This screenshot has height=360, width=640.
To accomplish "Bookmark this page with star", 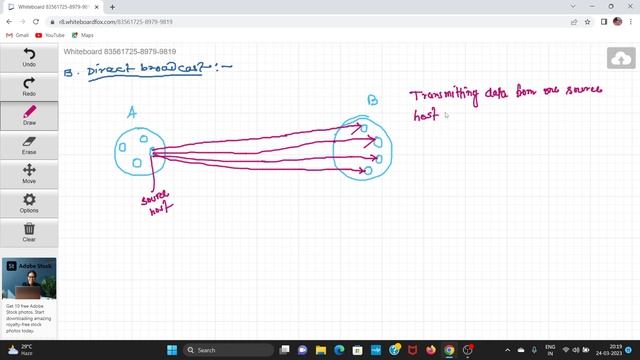I will (x=587, y=22).
